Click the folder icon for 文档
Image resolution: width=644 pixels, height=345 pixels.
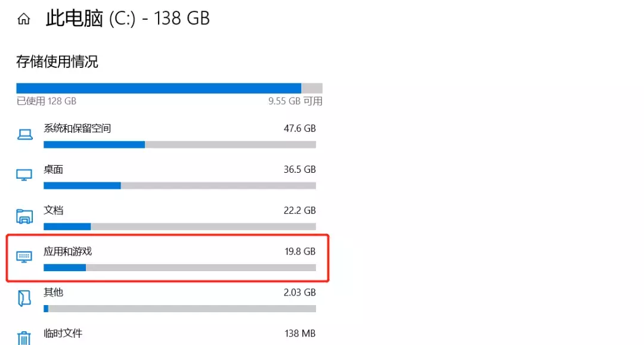pyautogui.click(x=24, y=216)
